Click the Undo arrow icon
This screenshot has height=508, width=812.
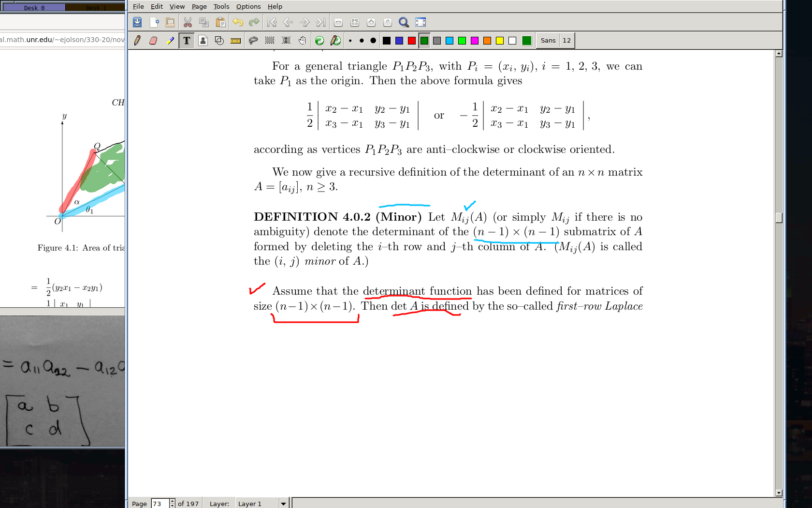pos(237,22)
